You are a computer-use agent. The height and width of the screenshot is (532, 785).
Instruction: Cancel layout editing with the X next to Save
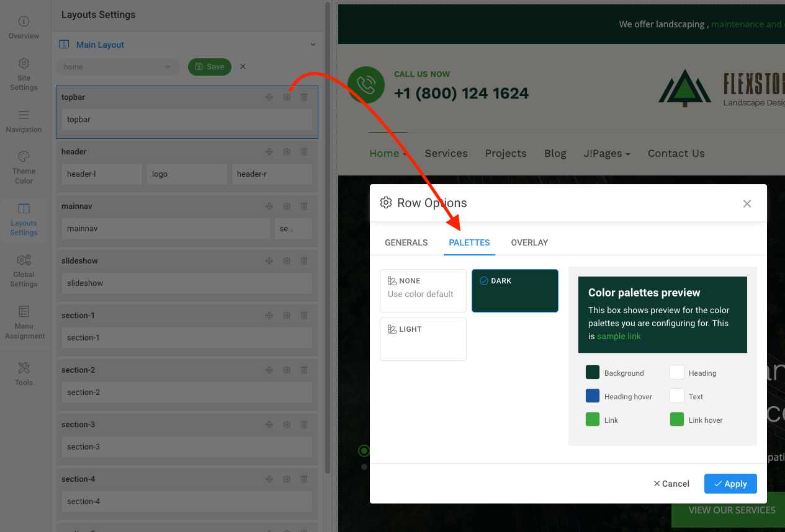pyautogui.click(x=243, y=67)
